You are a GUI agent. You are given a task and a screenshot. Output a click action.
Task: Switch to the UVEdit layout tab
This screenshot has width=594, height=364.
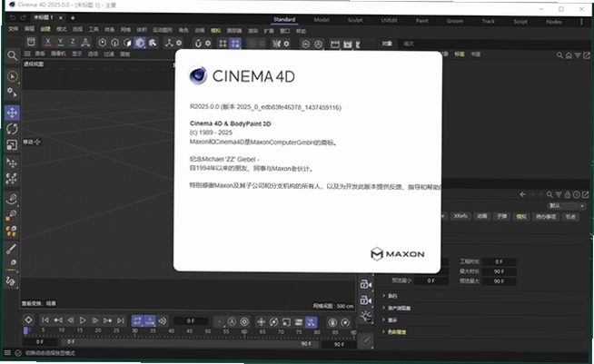(389, 21)
